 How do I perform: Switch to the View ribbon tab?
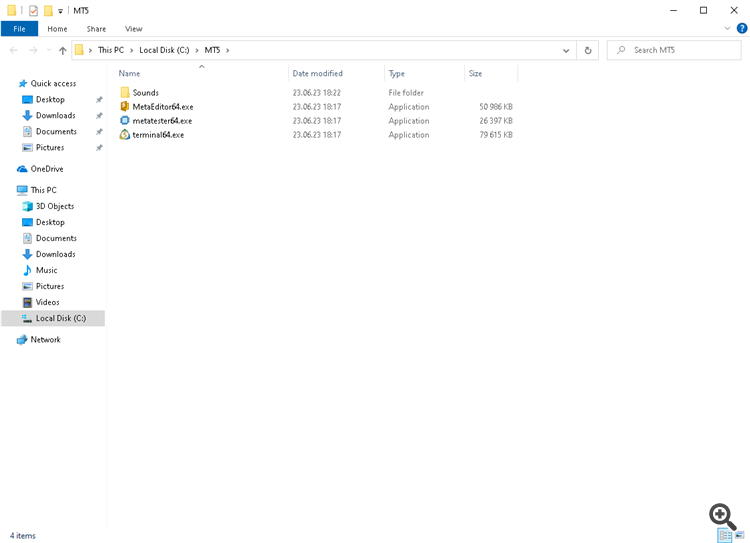point(133,29)
